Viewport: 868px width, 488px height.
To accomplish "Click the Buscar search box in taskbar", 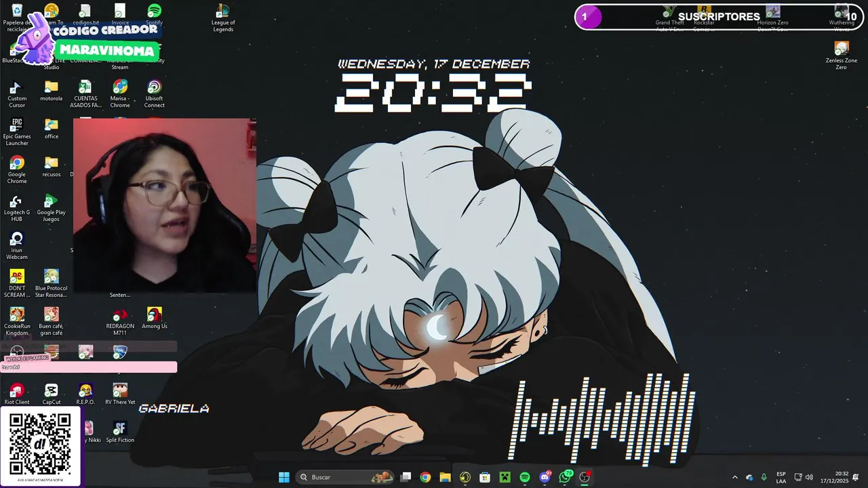I will [x=344, y=477].
